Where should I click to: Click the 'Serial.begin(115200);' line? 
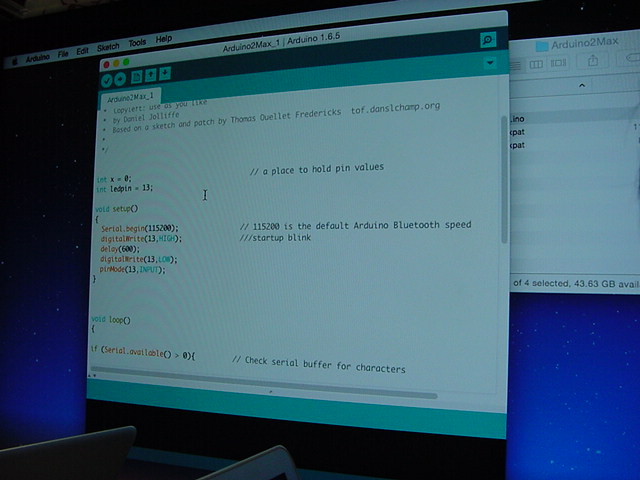point(140,229)
